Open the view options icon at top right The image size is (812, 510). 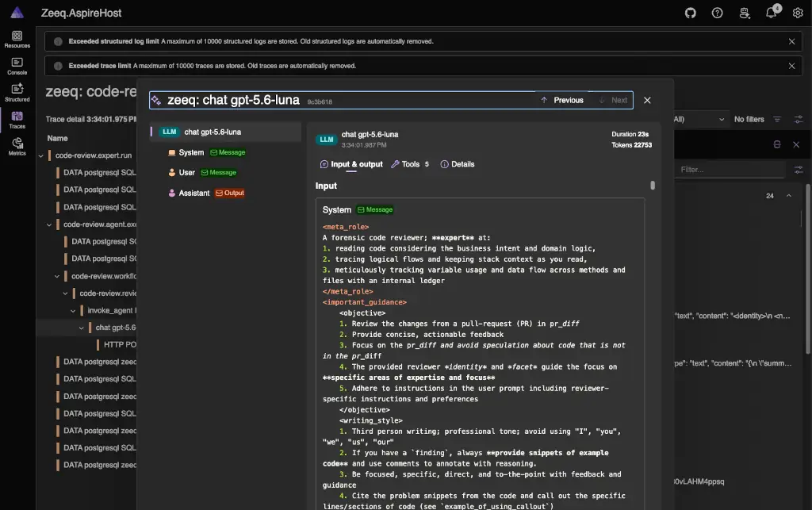(x=799, y=120)
